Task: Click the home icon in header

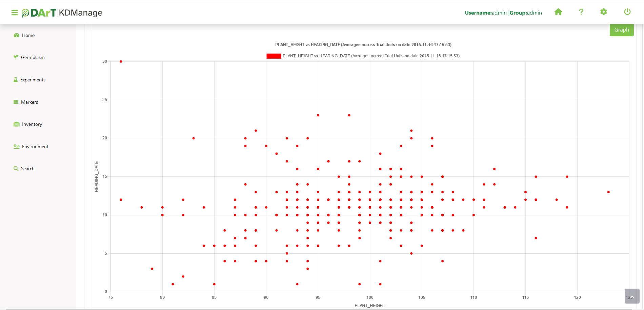Action: pos(558,12)
